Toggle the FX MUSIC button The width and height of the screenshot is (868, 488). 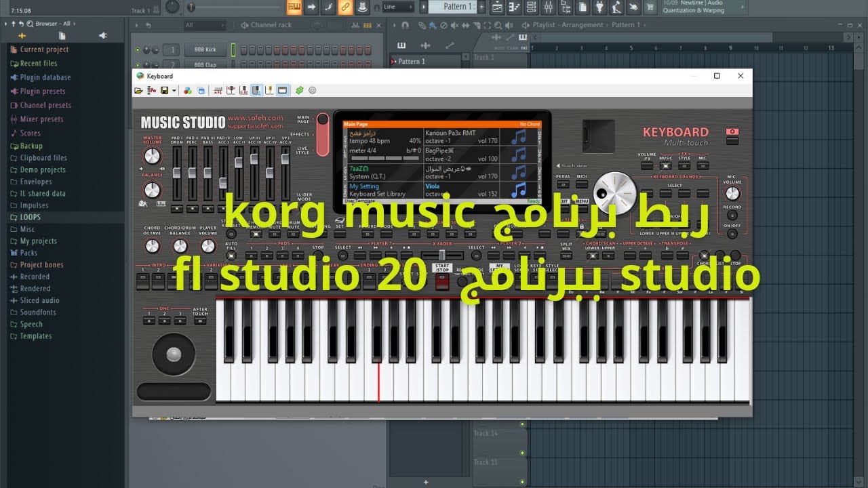(666, 165)
